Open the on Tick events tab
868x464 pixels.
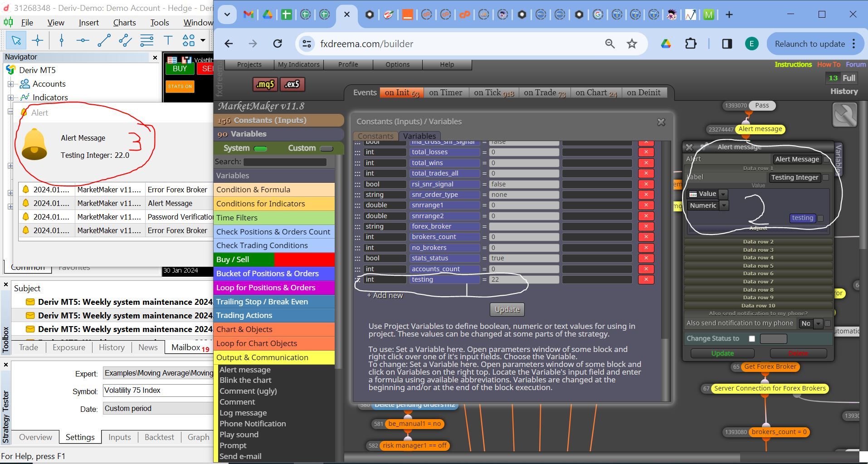coord(494,93)
